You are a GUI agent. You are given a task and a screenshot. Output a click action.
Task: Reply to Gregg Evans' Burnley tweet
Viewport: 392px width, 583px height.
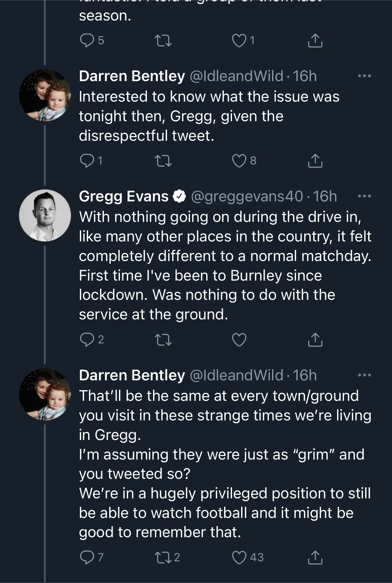tap(86, 340)
